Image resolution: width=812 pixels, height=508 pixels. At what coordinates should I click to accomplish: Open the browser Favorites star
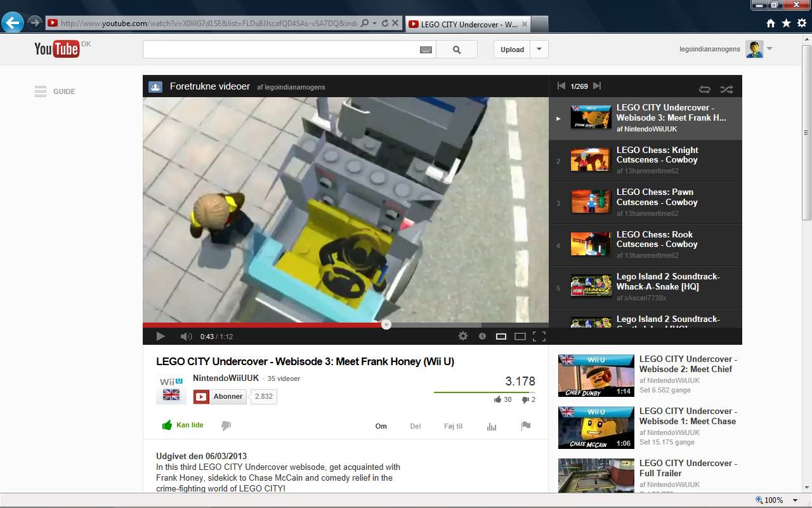[x=786, y=23]
